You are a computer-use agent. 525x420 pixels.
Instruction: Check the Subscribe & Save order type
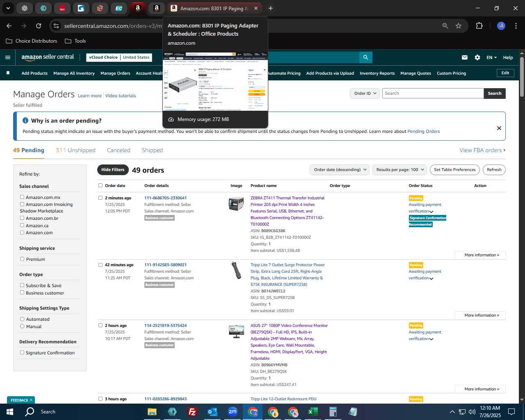coord(22,285)
